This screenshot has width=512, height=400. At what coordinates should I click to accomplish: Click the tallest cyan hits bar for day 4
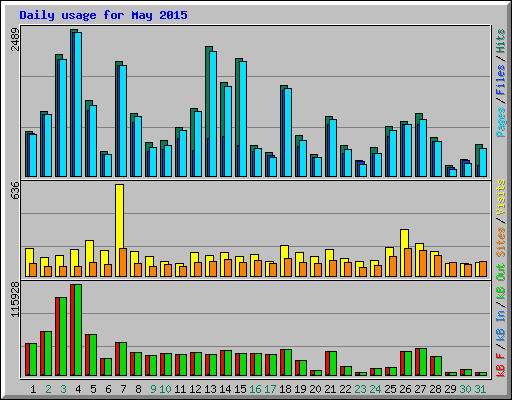point(78,104)
